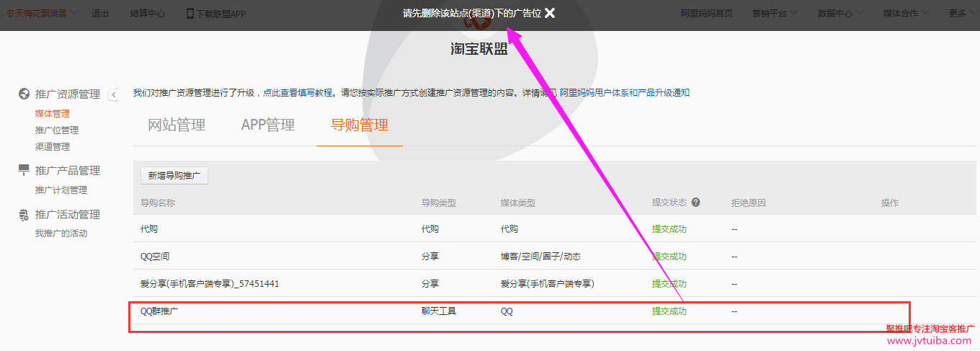Click the 导购名称 column header

(x=158, y=203)
